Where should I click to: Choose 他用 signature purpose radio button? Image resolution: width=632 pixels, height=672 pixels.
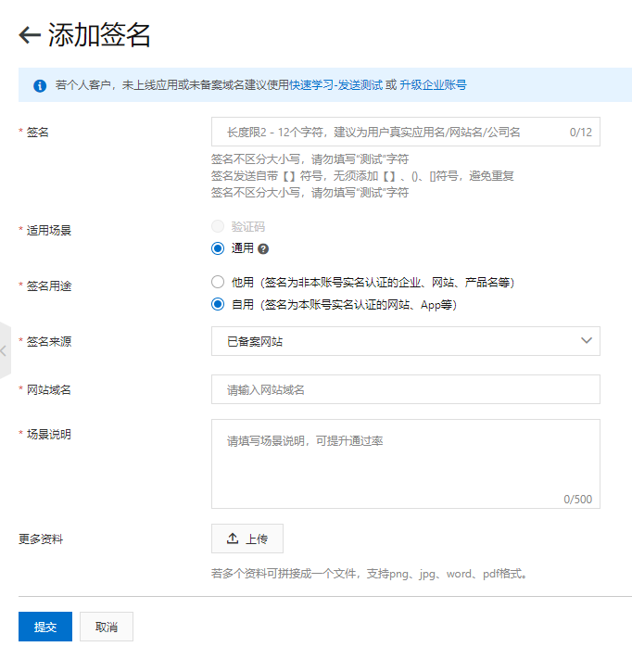click(x=218, y=282)
